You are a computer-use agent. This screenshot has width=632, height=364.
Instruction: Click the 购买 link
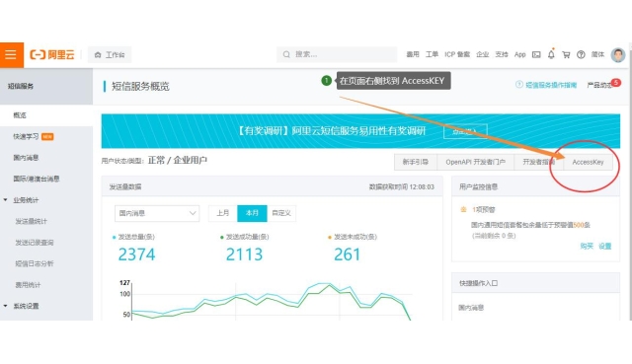(587, 246)
